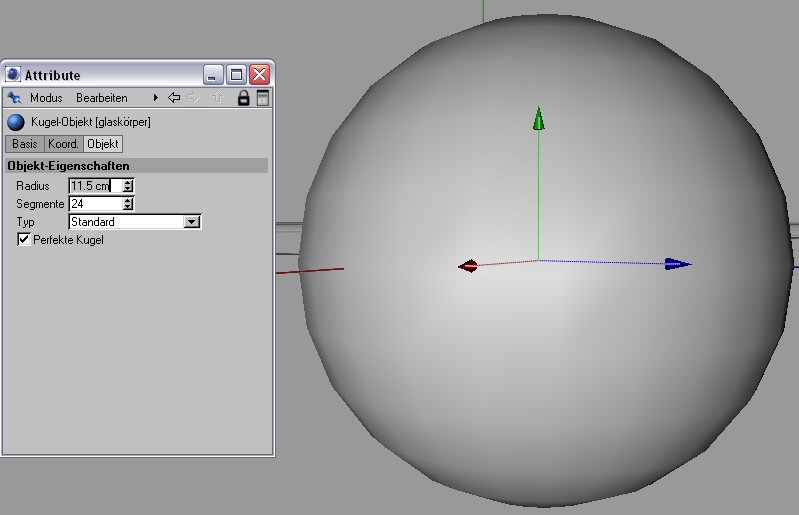Uncheck the Perfekte Kugel checkbox
The height and width of the screenshot is (515, 799).
point(24,240)
